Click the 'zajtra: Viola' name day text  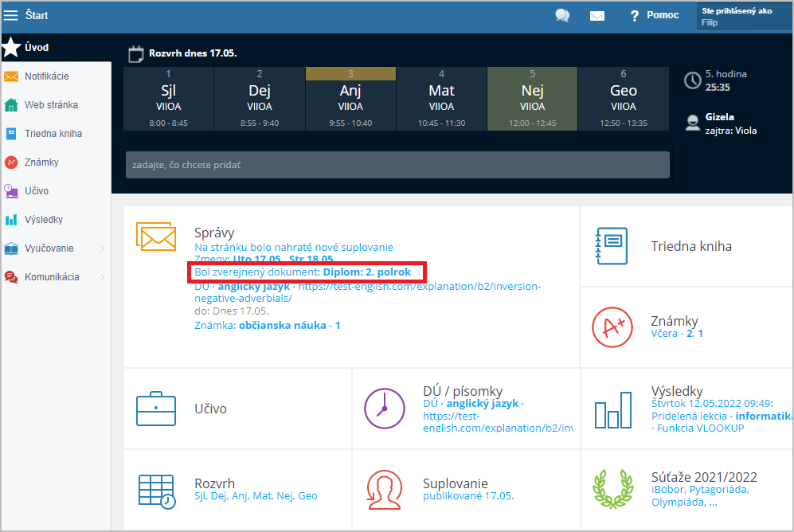[x=731, y=131]
